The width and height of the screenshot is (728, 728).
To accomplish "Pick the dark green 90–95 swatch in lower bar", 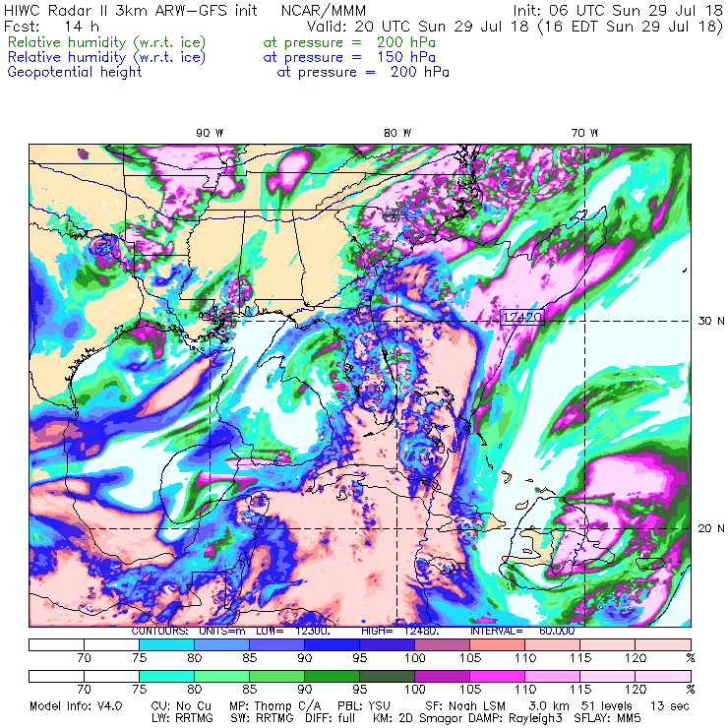I will point(332,676).
